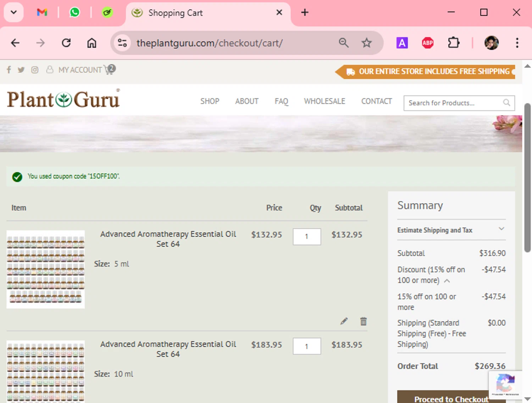
Task: Open the zoom magnifier in address bar
Action: pyautogui.click(x=343, y=43)
